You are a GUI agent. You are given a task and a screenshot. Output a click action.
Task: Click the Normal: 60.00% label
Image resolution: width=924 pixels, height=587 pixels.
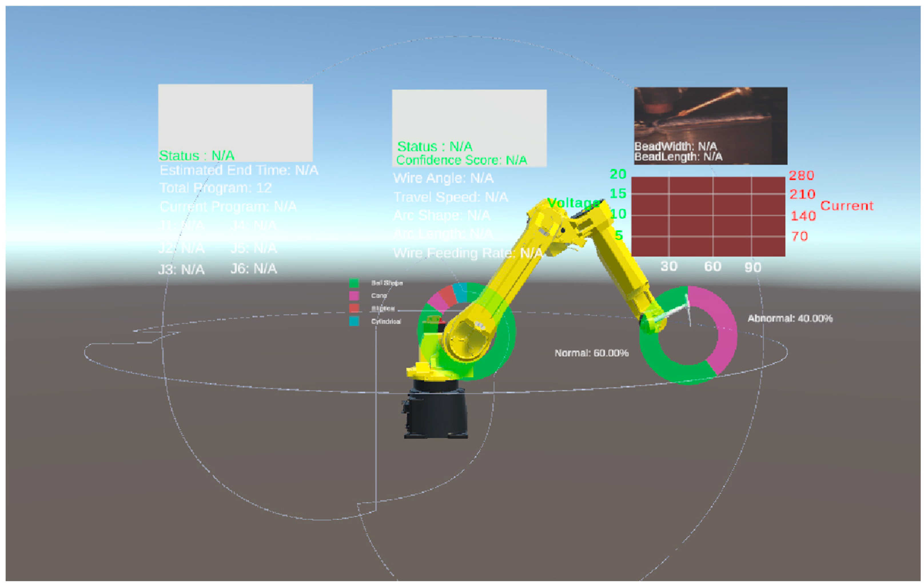pos(591,353)
